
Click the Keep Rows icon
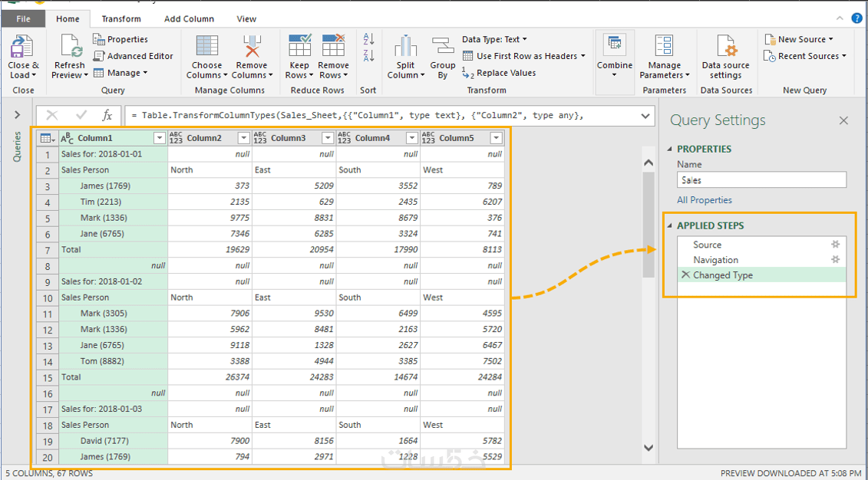pos(299,48)
